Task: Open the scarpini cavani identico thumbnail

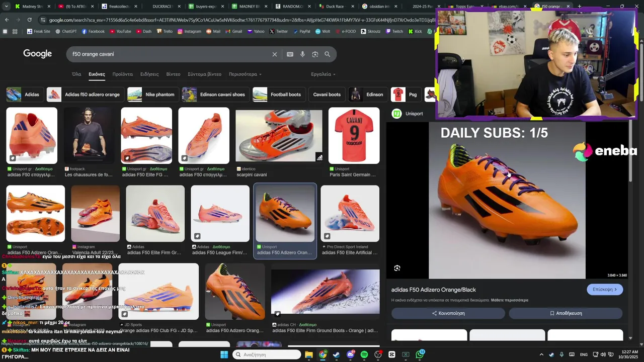Action: click(279, 136)
